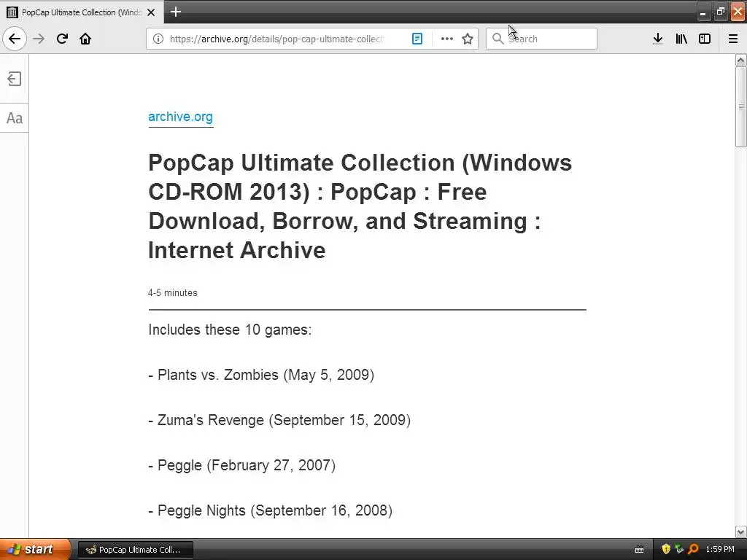This screenshot has width=747, height=560.
Task: Show site information for archive.org
Action: pyautogui.click(x=158, y=39)
